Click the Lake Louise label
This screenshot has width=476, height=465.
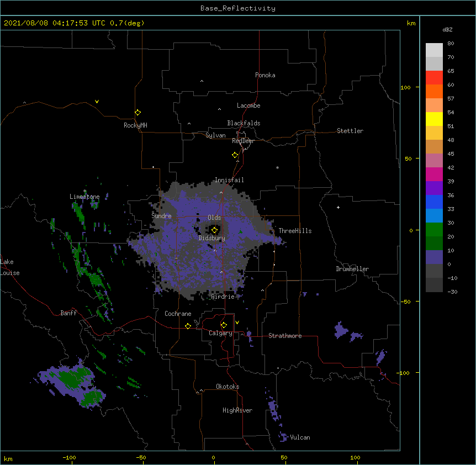tap(9, 267)
